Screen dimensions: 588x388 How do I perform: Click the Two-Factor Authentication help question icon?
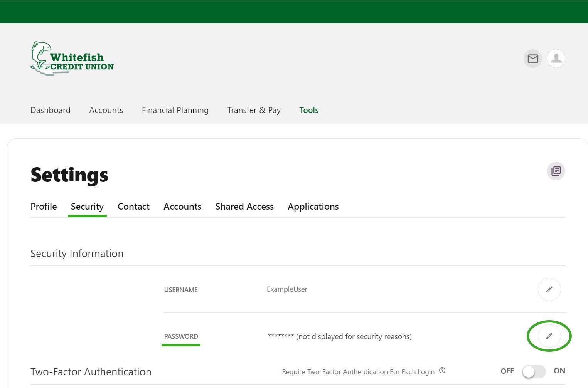(442, 371)
